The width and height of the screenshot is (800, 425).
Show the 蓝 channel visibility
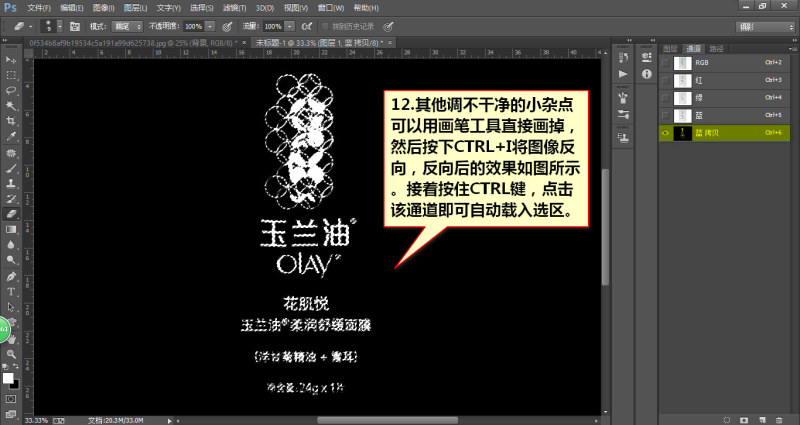(x=665, y=115)
